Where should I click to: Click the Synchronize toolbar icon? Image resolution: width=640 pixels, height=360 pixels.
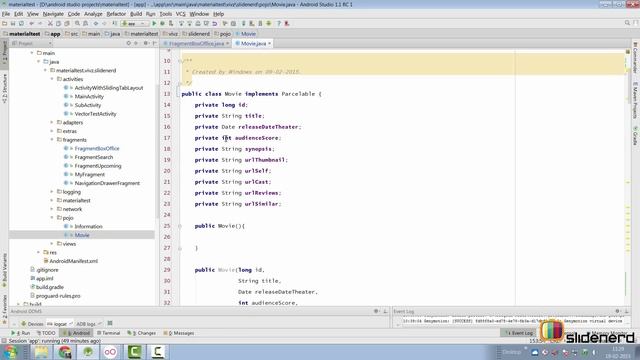pos(22,24)
